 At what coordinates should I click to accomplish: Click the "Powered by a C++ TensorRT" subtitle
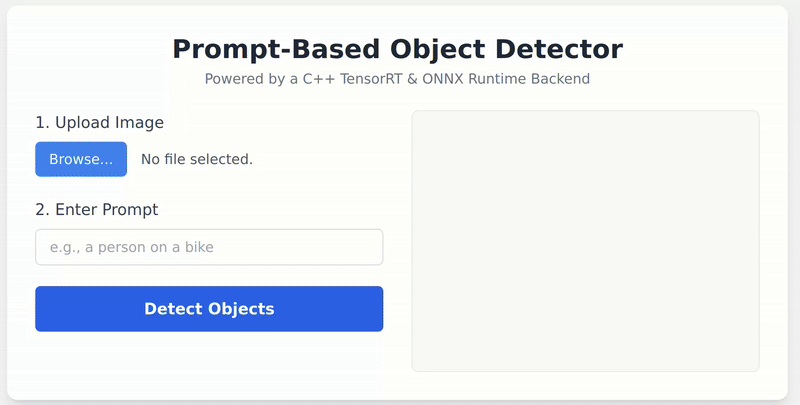click(397, 79)
